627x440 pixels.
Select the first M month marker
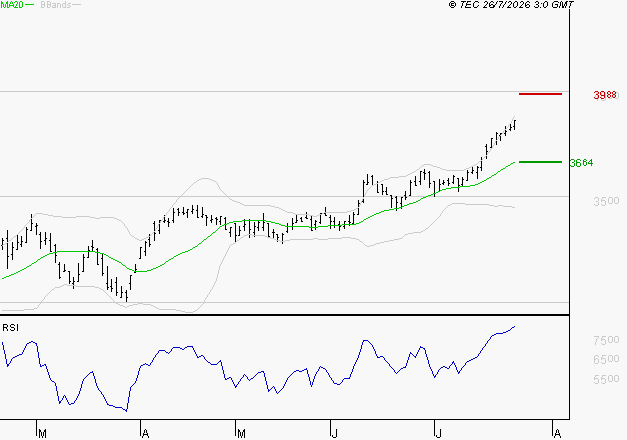click(42, 433)
